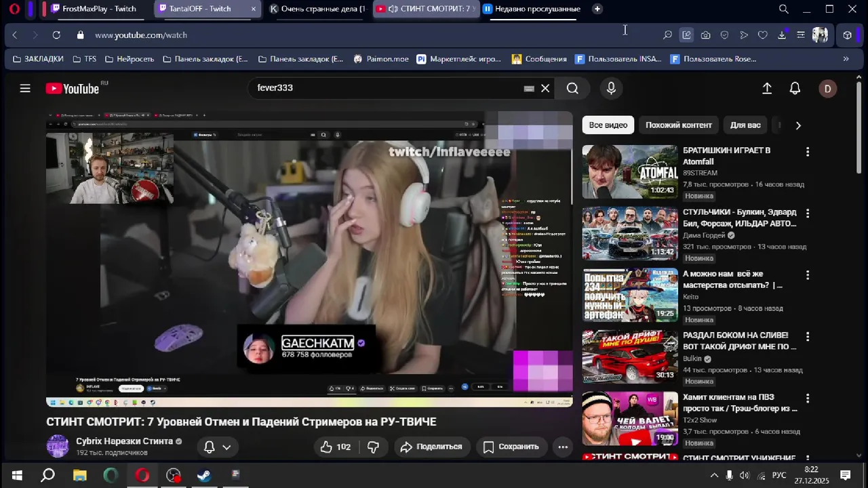
Task: Open downloads panel icon
Action: 782,35
